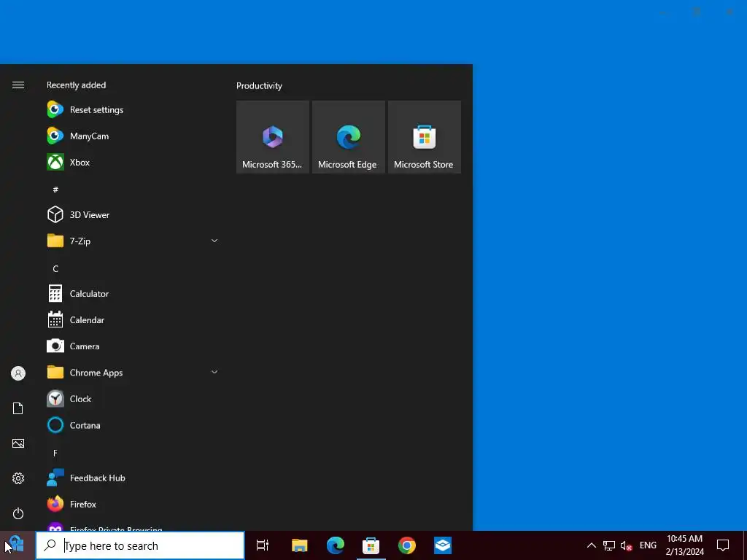Image resolution: width=747 pixels, height=560 pixels.
Task: Open the user account icon
Action: (18, 373)
